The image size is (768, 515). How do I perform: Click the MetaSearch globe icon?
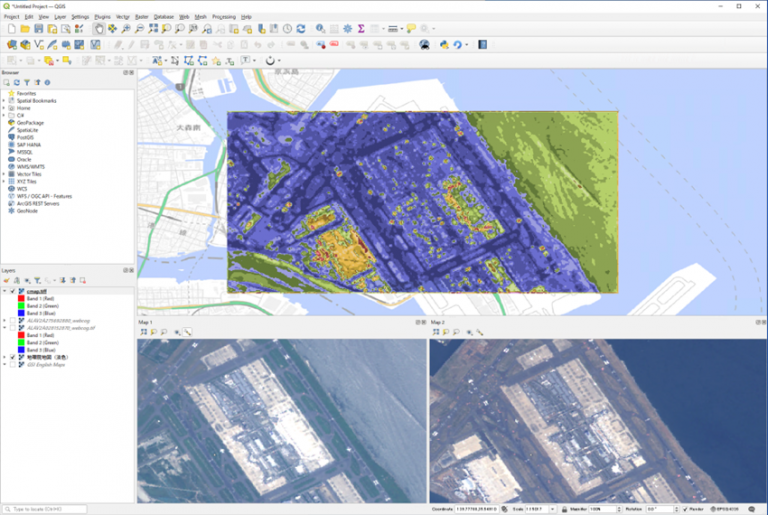click(x=425, y=45)
